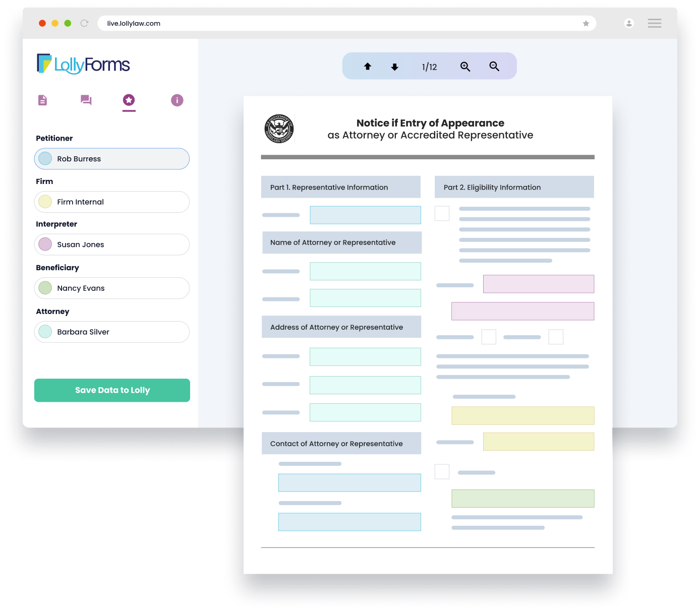
Task: Click Save Data to Lolly button
Action: 112,390
